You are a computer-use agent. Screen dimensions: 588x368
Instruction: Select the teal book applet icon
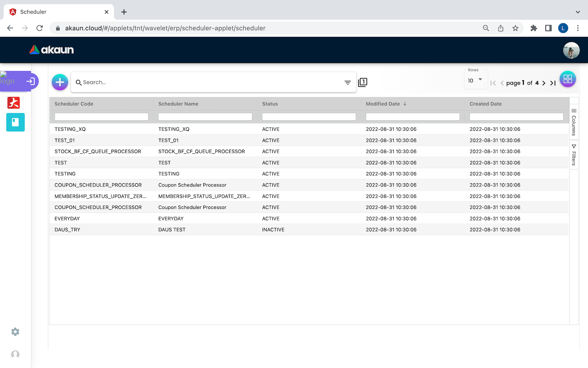tap(16, 122)
